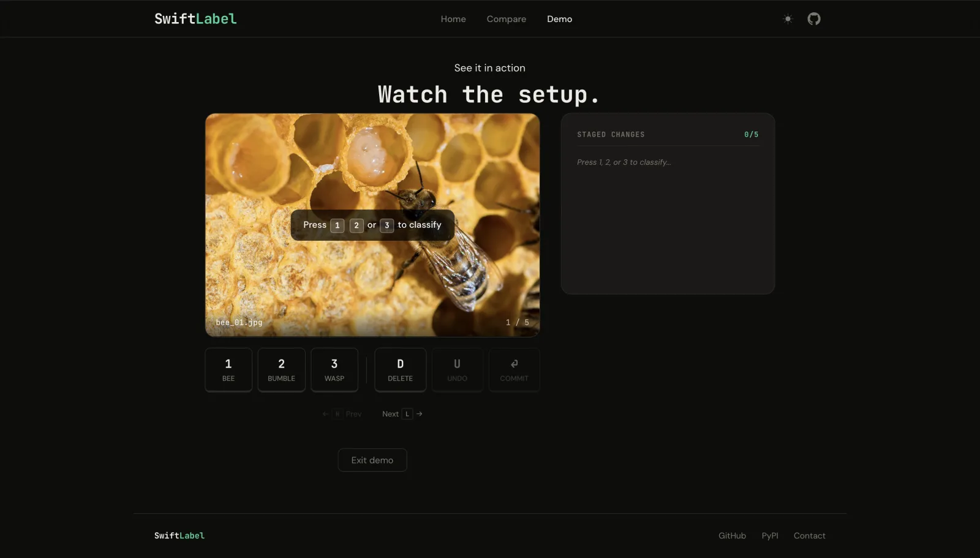Screen dimensions: 980x558
Task: Open the GitHub icon in header
Action: tap(813, 19)
